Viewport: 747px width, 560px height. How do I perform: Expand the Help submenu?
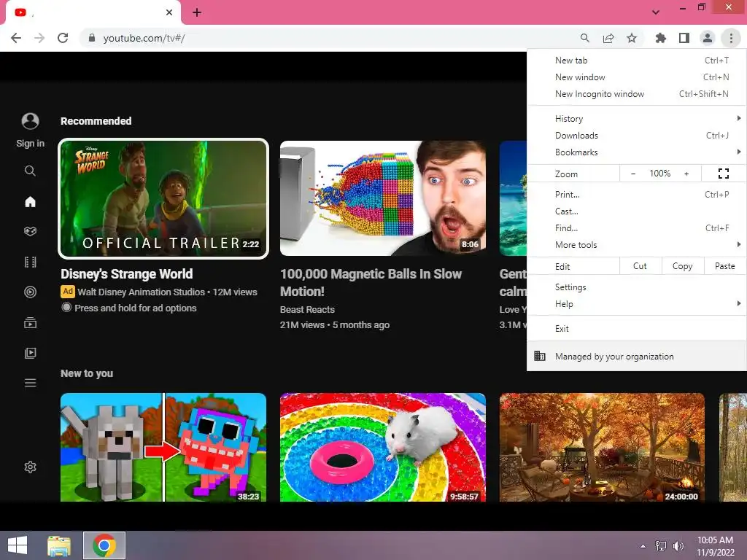point(636,304)
